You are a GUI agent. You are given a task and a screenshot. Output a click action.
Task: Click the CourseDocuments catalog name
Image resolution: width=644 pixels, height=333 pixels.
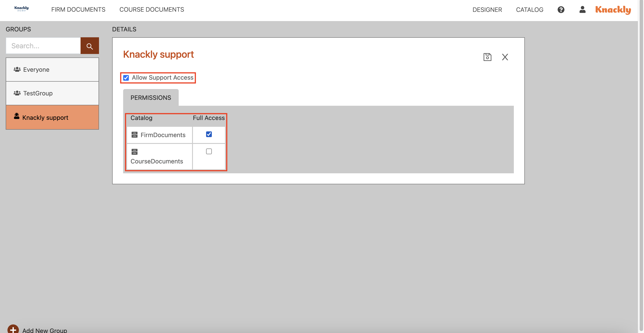pyautogui.click(x=157, y=161)
